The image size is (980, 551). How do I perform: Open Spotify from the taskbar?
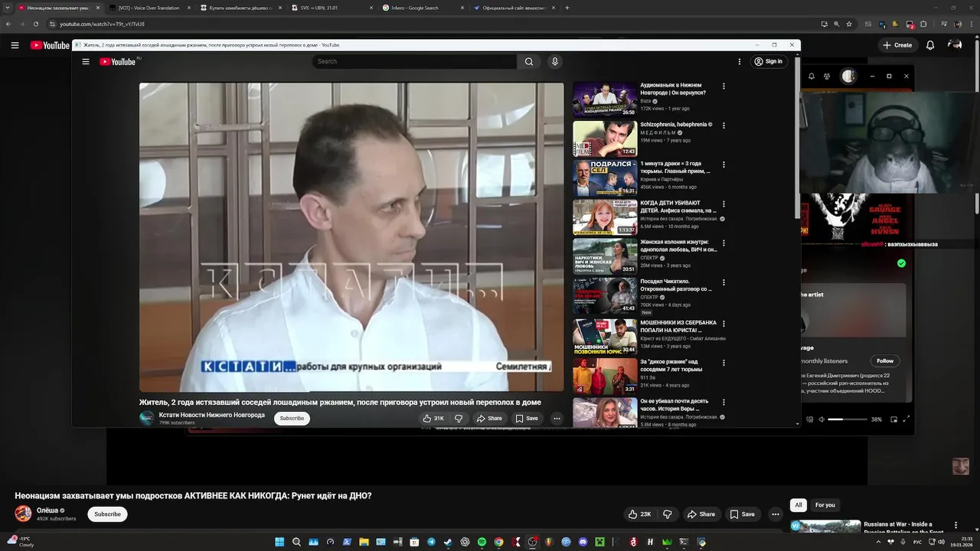482,542
